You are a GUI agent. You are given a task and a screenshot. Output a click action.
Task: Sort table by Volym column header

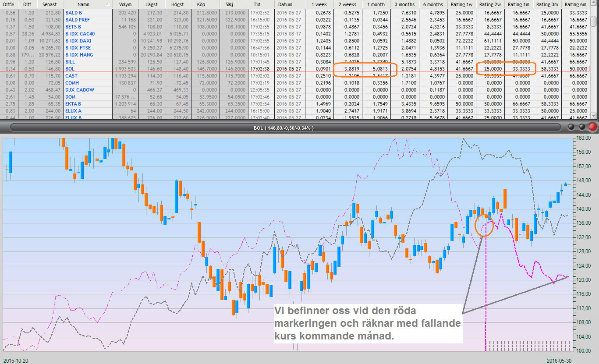(x=119, y=4)
